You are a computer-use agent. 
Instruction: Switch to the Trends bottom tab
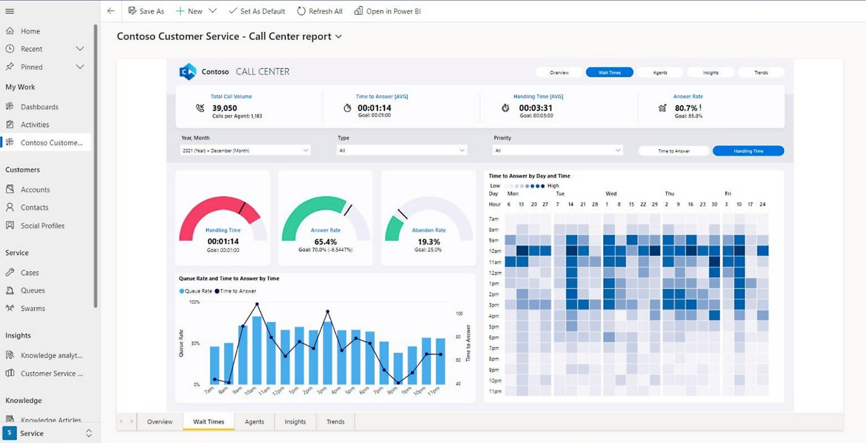pyautogui.click(x=336, y=422)
